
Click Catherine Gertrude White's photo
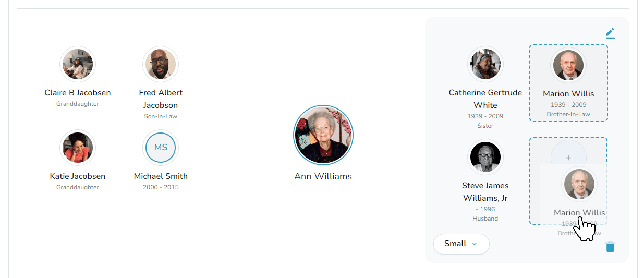485,64
